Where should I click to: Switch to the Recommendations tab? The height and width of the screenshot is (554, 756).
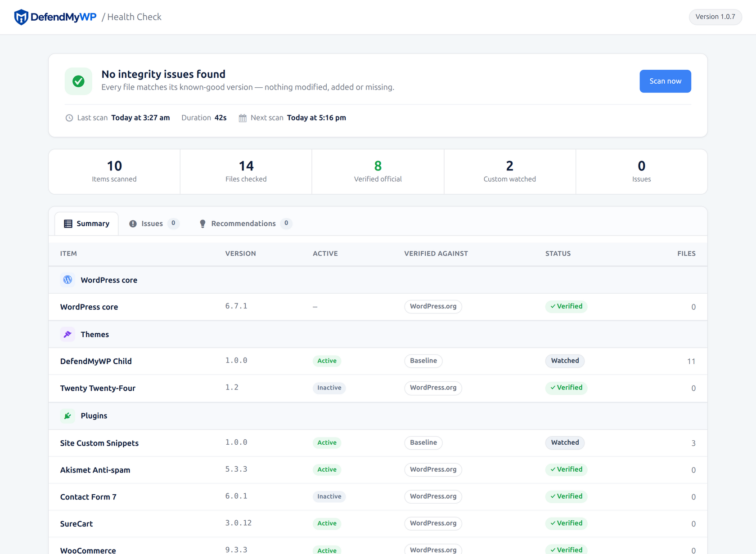[x=245, y=223]
